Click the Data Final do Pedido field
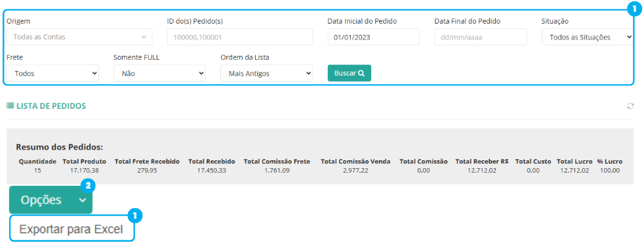 481,37
